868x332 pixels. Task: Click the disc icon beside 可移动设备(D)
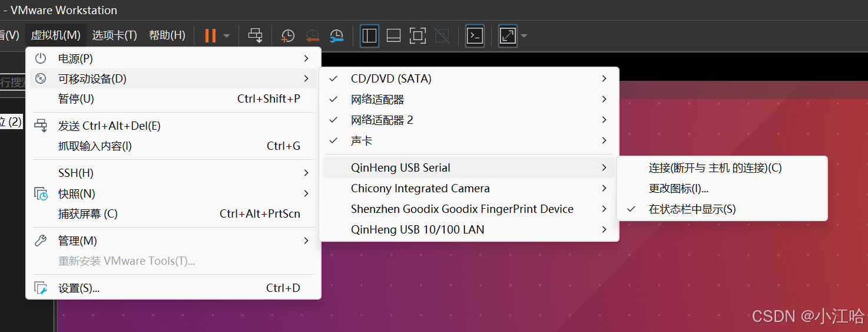coord(41,78)
